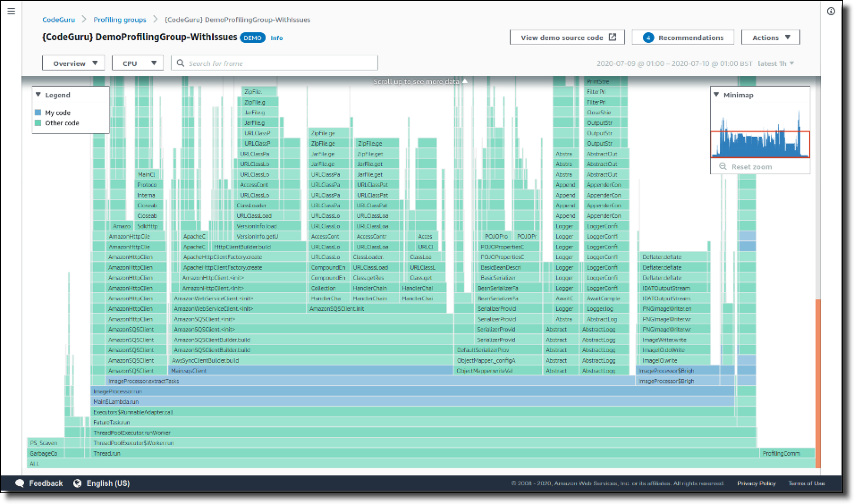Click the PNGImageWriter.en frame
The height and width of the screenshot is (504, 854).
pos(675,309)
